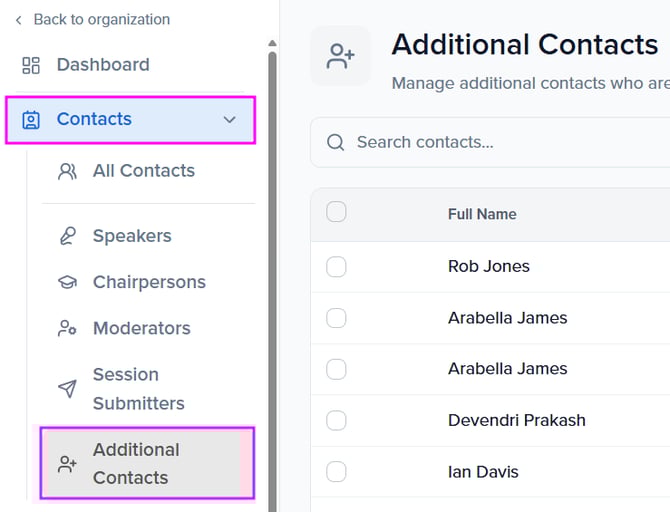Click the Dashboard grid icon

coord(31,65)
